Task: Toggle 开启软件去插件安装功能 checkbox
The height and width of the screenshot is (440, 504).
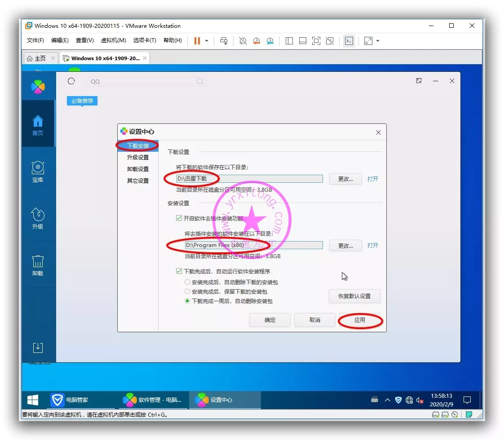Action: click(x=179, y=219)
